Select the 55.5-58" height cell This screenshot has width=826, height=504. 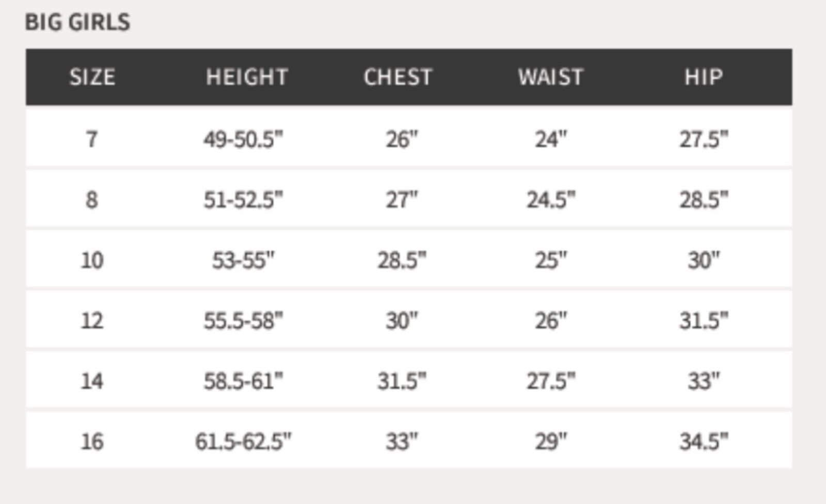(243, 320)
